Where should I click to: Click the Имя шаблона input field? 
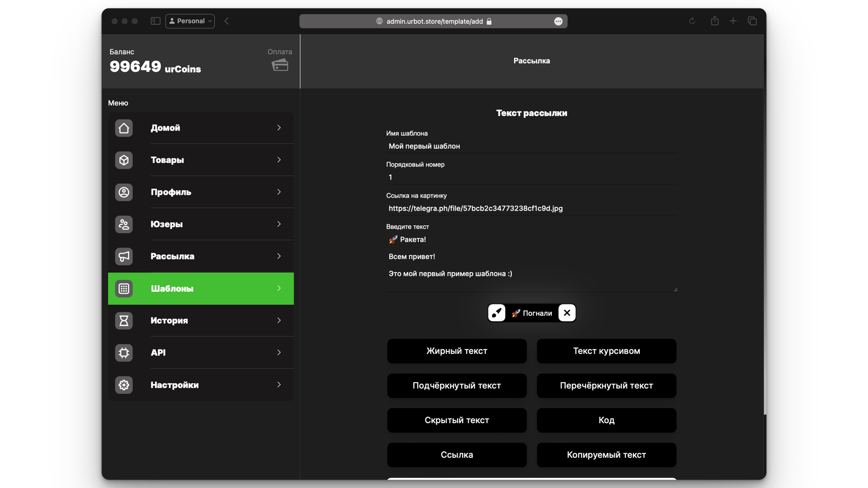pyautogui.click(x=531, y=146)
